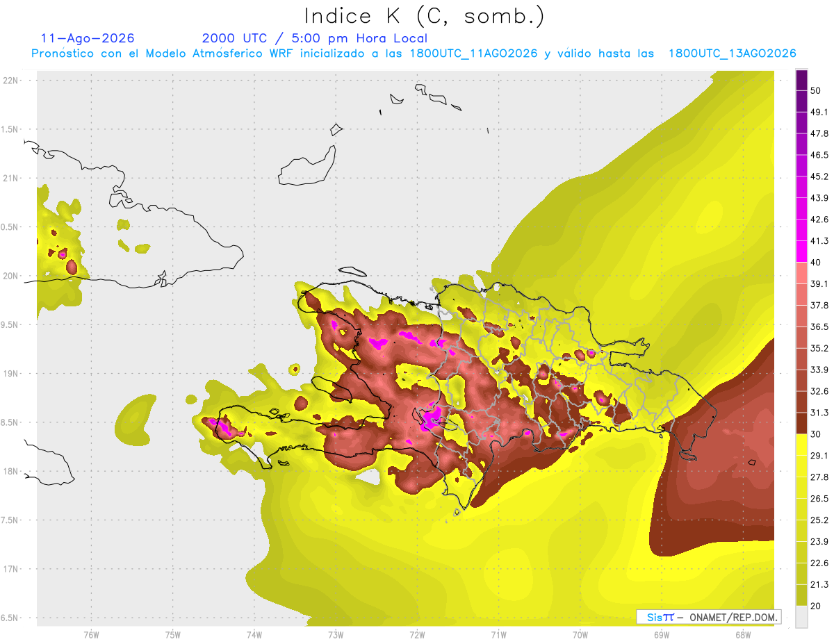Click the "21N" latitude label
The width and height of the screenshot is (834, 644).
pos(11,178)
